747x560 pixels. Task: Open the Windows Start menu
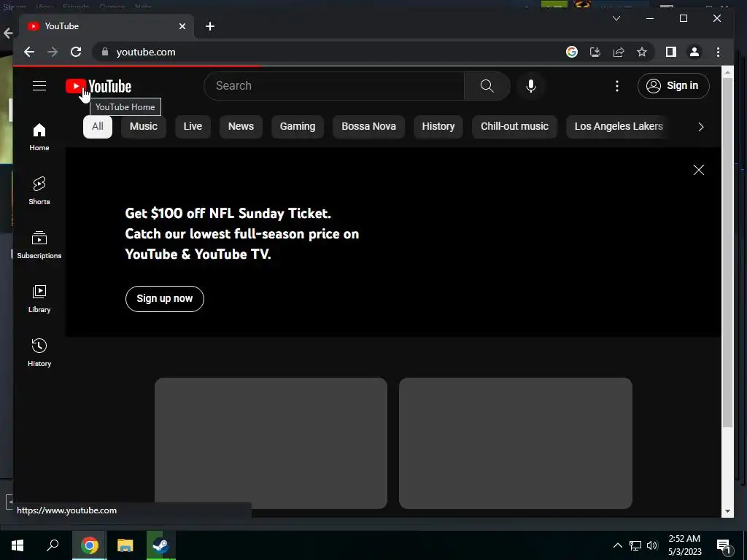coord(18,545)
